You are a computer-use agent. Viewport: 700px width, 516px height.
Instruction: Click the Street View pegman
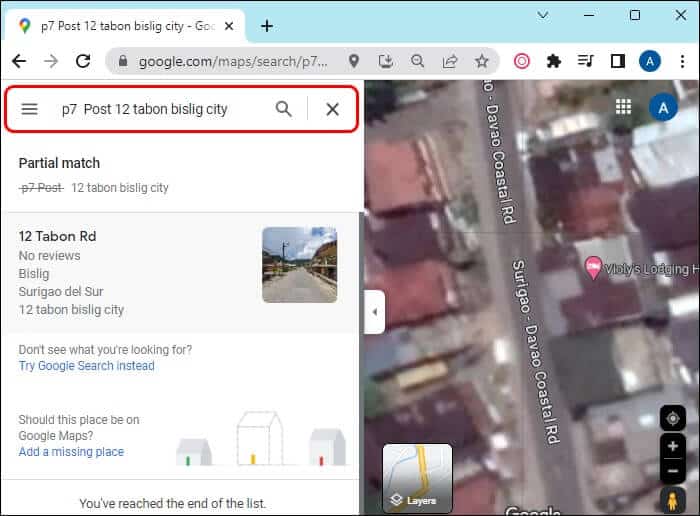pos(672,500)
